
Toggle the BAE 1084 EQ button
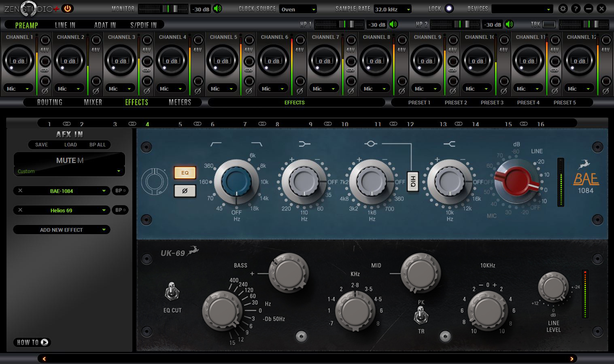click(x=185, y=173)
